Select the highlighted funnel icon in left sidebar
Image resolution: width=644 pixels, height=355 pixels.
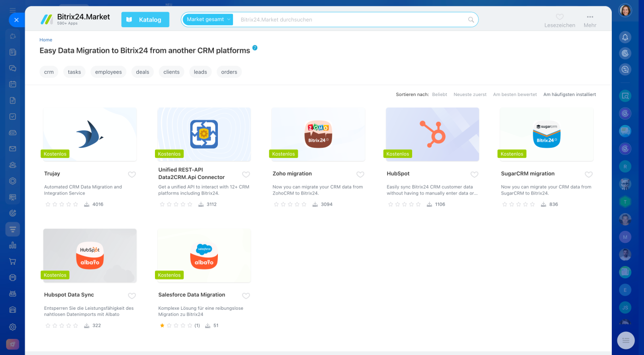[x=13, y=229]
